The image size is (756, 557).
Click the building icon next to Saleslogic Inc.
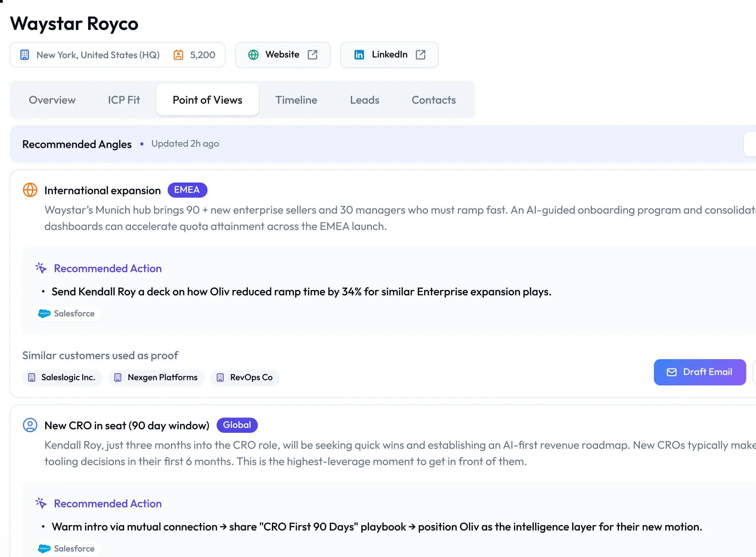[x=32, y=377]
